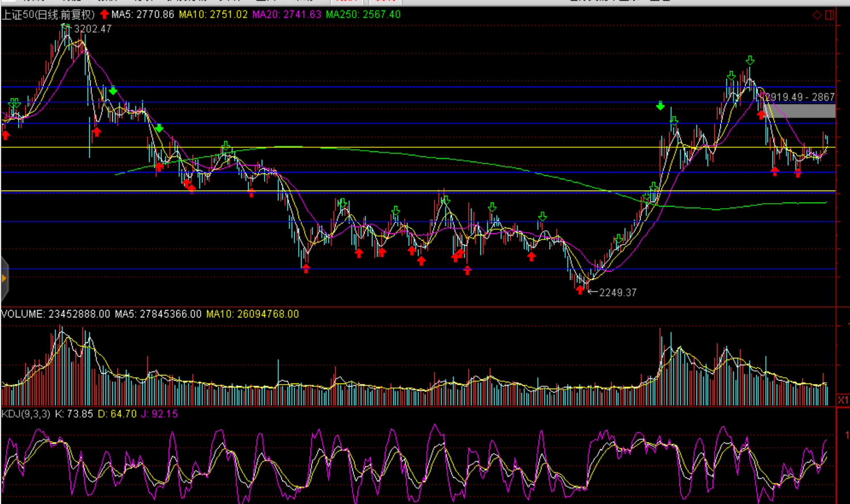Select the green MA250: 2567.40 label

[x=363, y=15]
